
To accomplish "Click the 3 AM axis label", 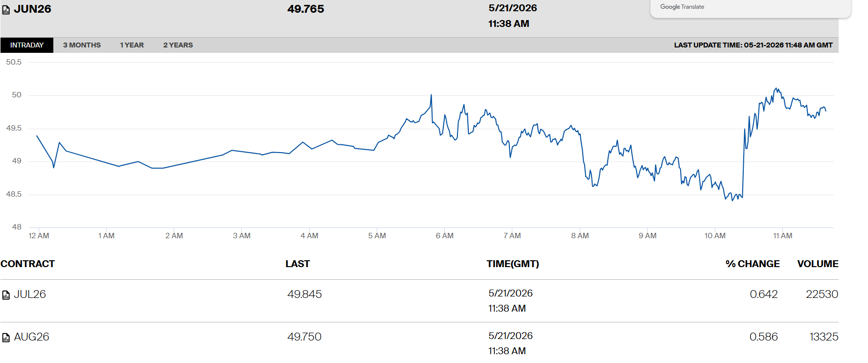I will [x=242, y=236].
